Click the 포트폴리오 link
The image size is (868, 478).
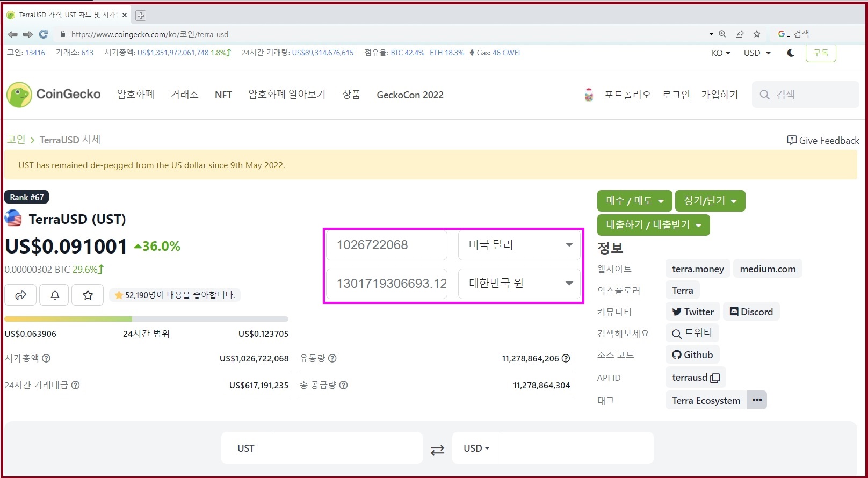pos(627,95)
